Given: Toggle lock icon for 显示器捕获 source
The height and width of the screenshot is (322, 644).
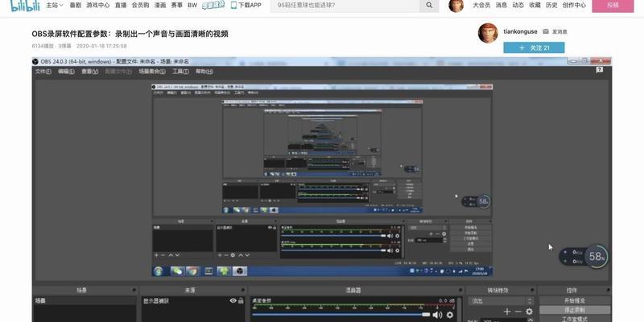Looking at the screenshot, I should click(241, 300).
